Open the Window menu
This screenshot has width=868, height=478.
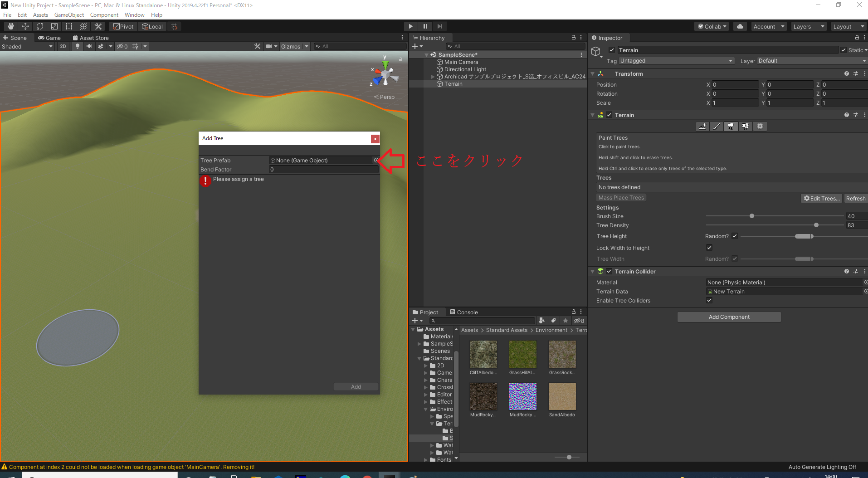click(134, 15)
